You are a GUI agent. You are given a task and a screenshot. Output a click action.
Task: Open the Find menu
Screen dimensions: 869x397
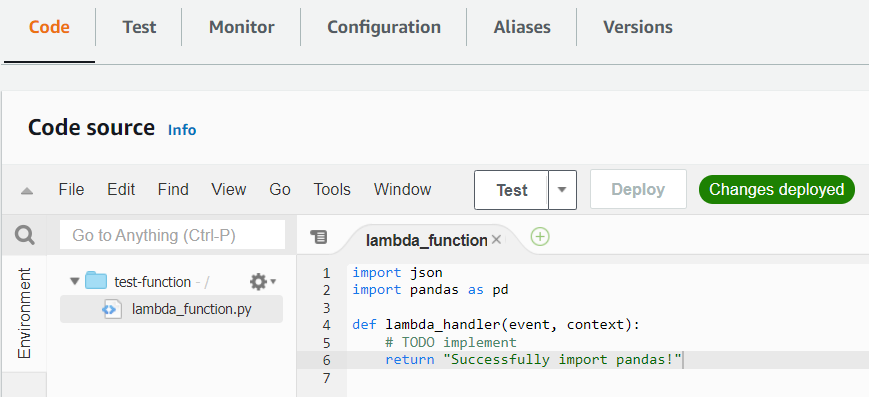(x=173, y=190)
